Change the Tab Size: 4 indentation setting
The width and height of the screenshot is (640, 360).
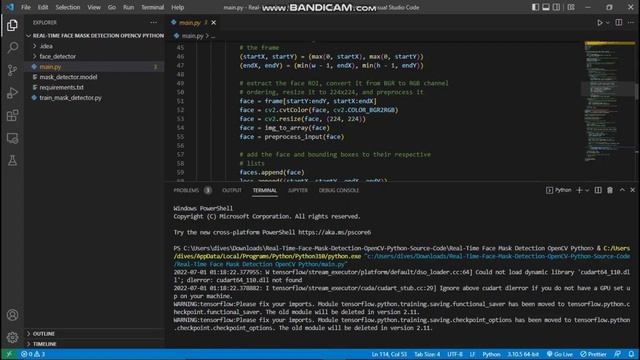pyautogui.click(x=427, y=354)
